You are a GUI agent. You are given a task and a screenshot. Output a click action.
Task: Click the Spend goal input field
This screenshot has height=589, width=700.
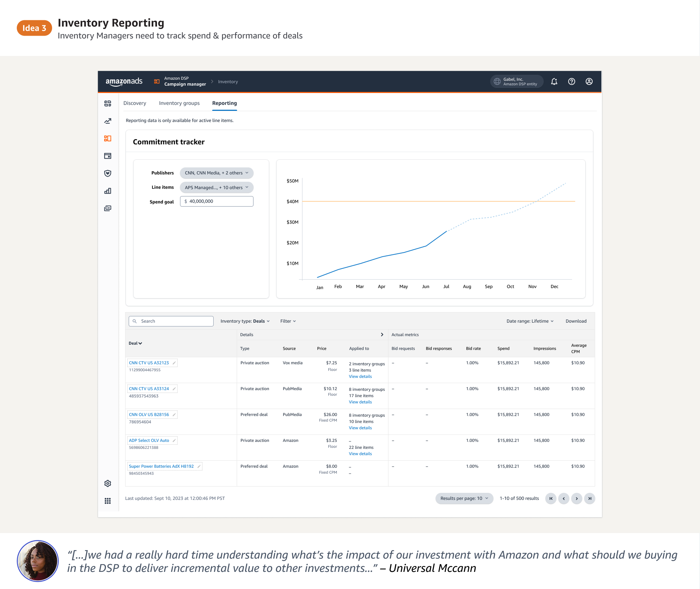click(217, 201)
